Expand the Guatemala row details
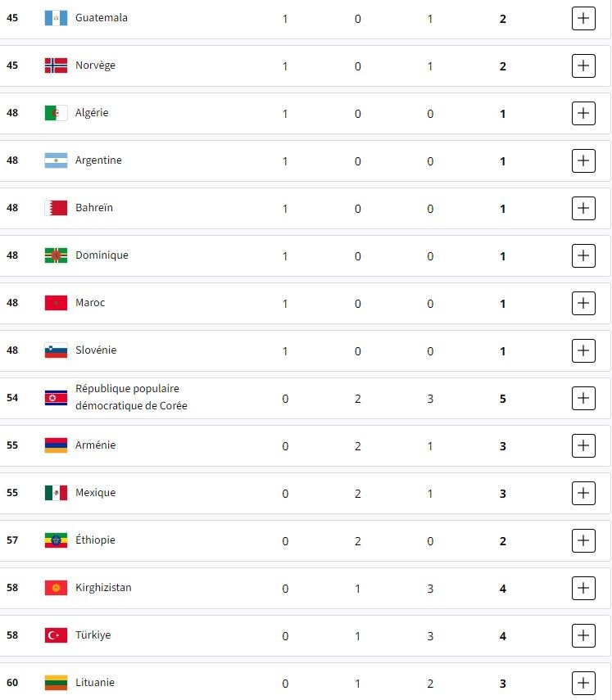Image resolution: width=612 pixels, height=700 pixels. point(583,18)
